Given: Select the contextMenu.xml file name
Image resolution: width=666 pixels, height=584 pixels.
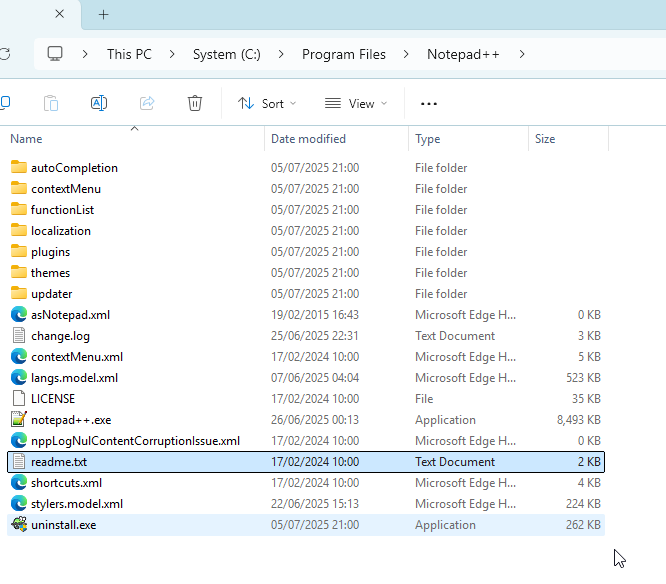Looking at the screenshot, I should coord(77,357).
